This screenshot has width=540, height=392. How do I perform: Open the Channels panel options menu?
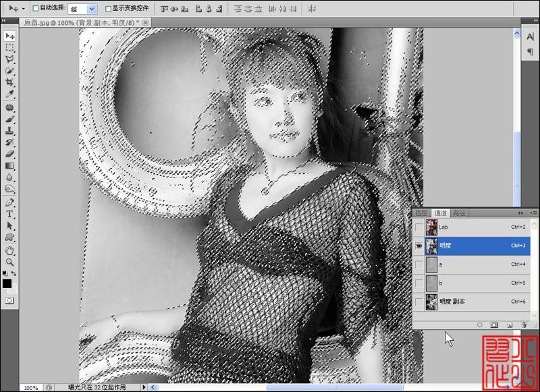click(533, 213)
